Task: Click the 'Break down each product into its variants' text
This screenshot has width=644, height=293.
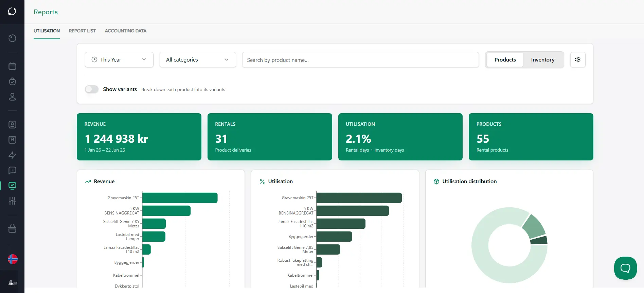Action: (x=183, y=89)
